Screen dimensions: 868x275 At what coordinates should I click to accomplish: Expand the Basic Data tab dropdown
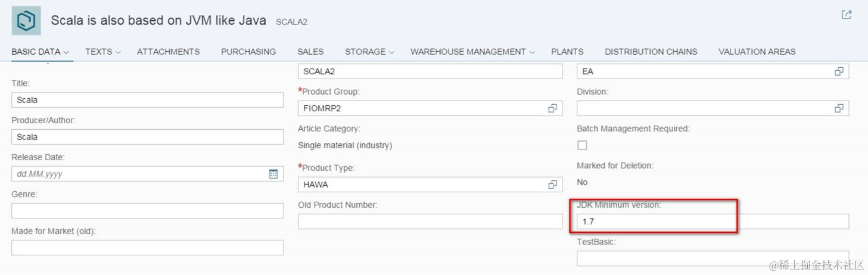click(66, 52)
